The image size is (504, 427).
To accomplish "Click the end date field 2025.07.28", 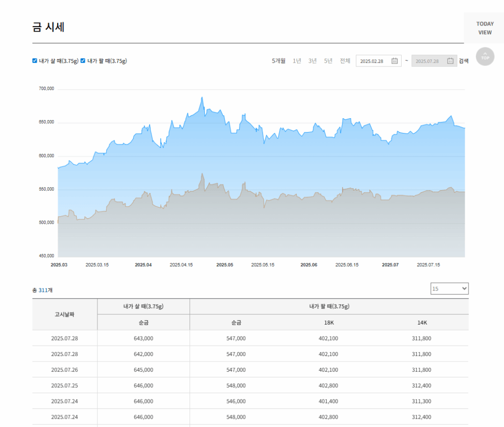I will 427,61.
